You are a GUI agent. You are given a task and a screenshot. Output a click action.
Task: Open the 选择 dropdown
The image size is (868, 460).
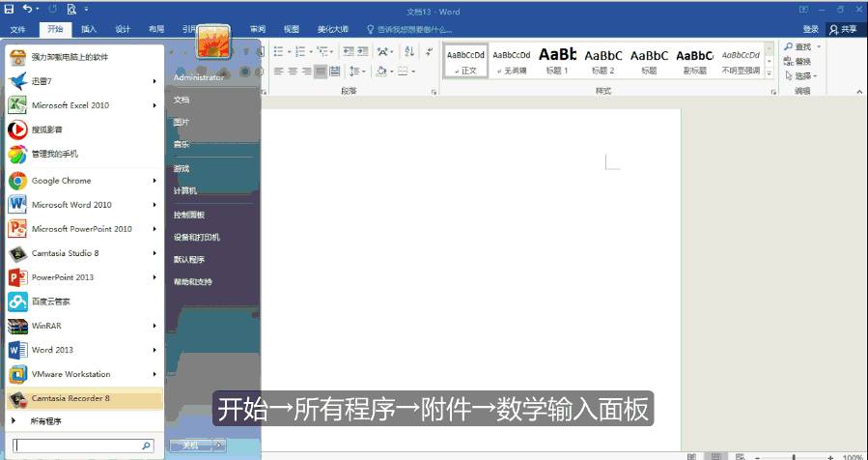801,76
